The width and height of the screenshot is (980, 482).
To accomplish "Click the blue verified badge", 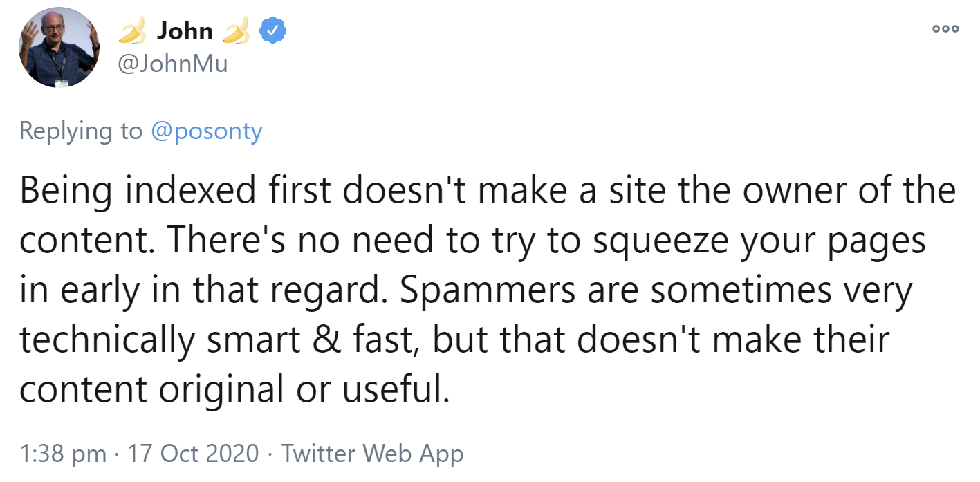I will 272,31.
